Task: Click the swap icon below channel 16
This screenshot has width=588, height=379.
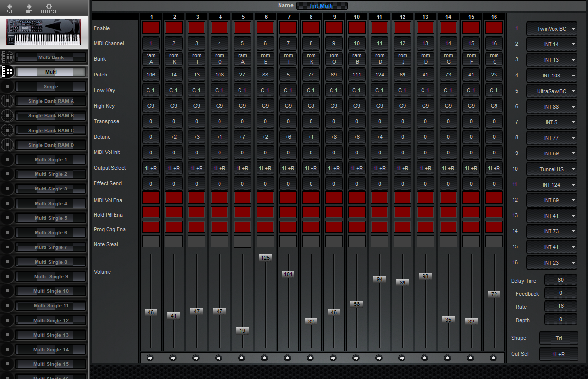Action: click(494, 358)
